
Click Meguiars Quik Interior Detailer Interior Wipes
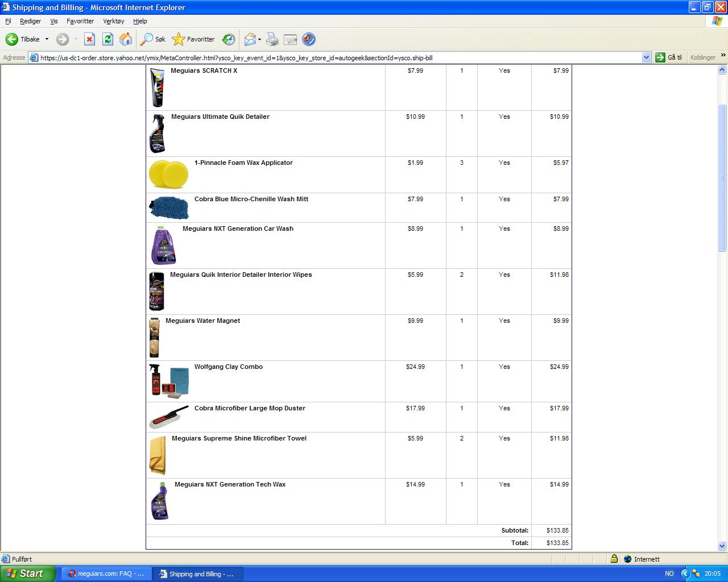pyautogui.click(x=241, y=275)
